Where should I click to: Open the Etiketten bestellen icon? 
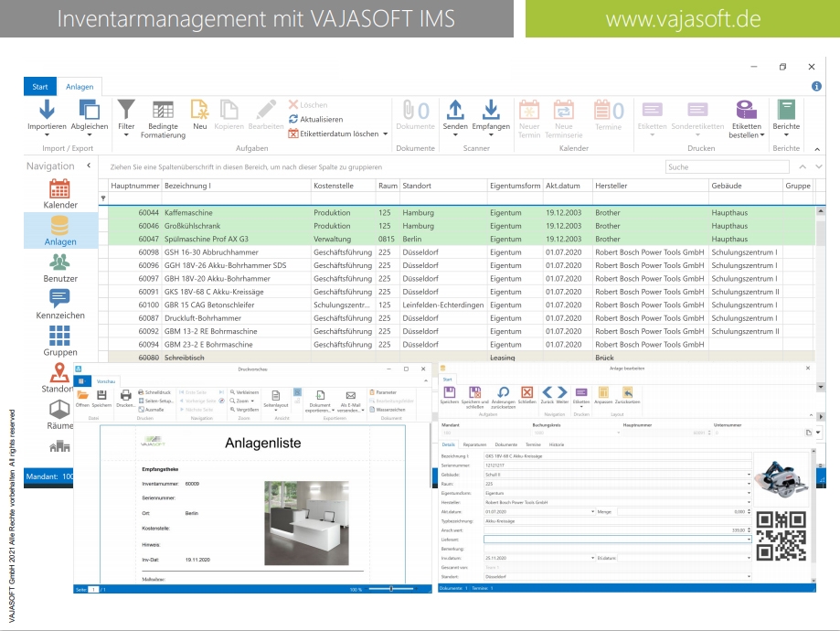[x=746, y=110]
